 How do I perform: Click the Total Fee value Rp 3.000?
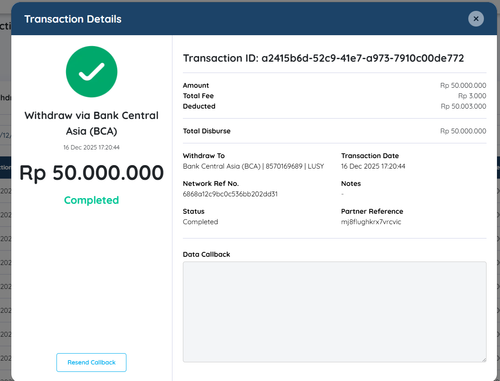click(x=472, y=96)
